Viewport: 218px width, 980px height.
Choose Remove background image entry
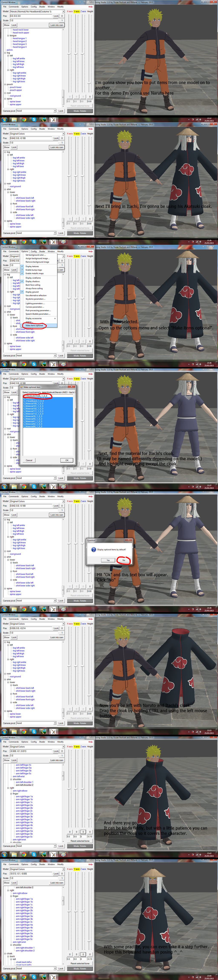(x=37, y=262)
